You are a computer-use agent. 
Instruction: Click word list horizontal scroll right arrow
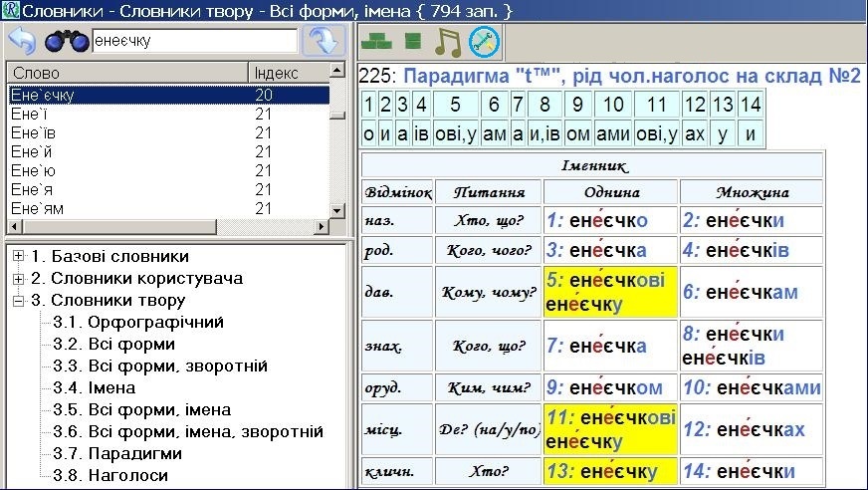tap(322, 226)
